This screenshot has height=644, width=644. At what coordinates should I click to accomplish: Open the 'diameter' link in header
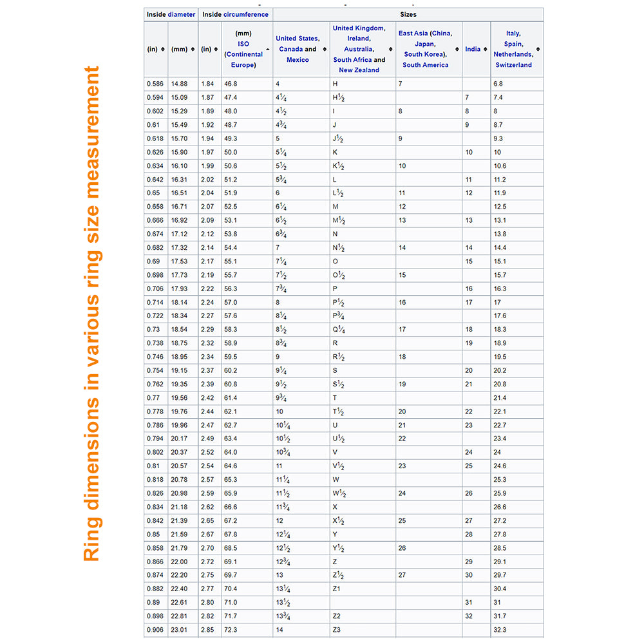point(182,14)
